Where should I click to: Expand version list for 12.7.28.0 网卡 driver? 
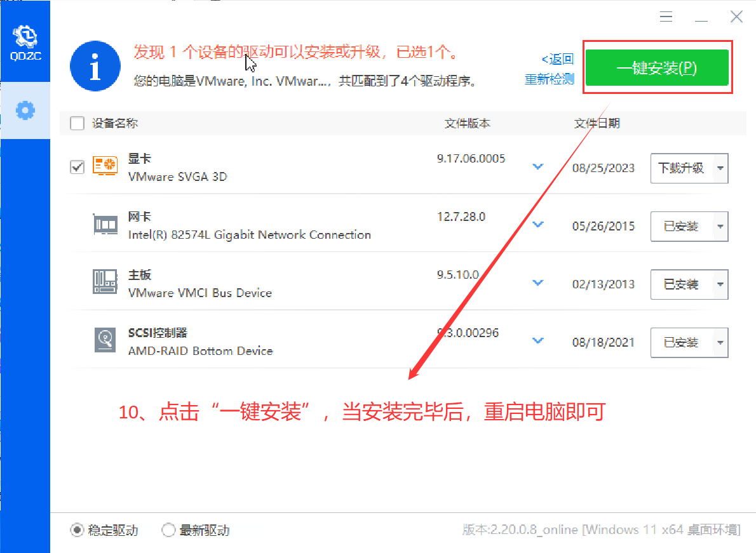click(x=537, y=225)
